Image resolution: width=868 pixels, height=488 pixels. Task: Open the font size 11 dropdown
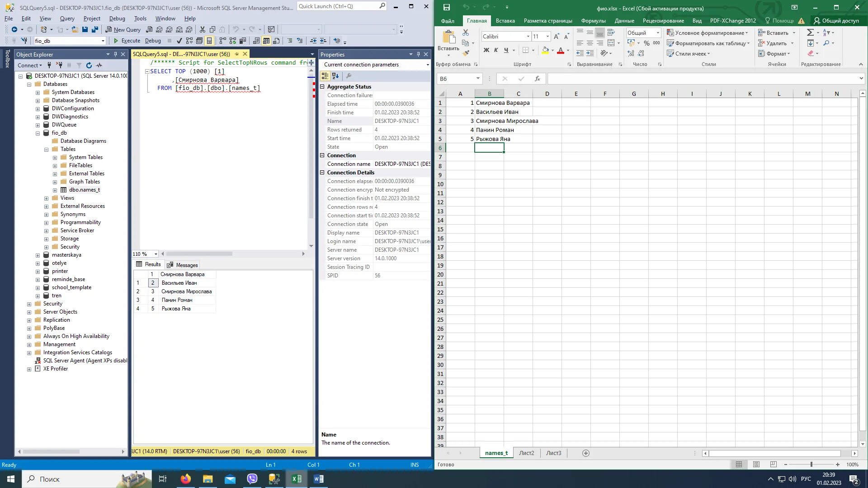tap(547, 37)
